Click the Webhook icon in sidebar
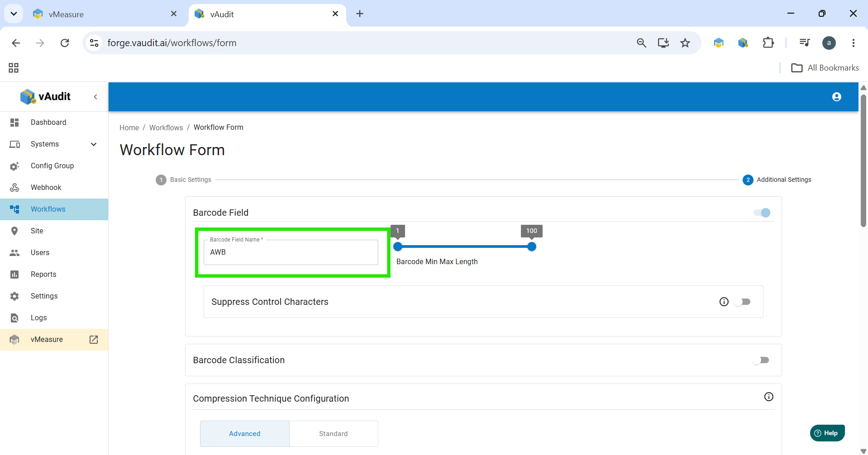 pos(14,188)
